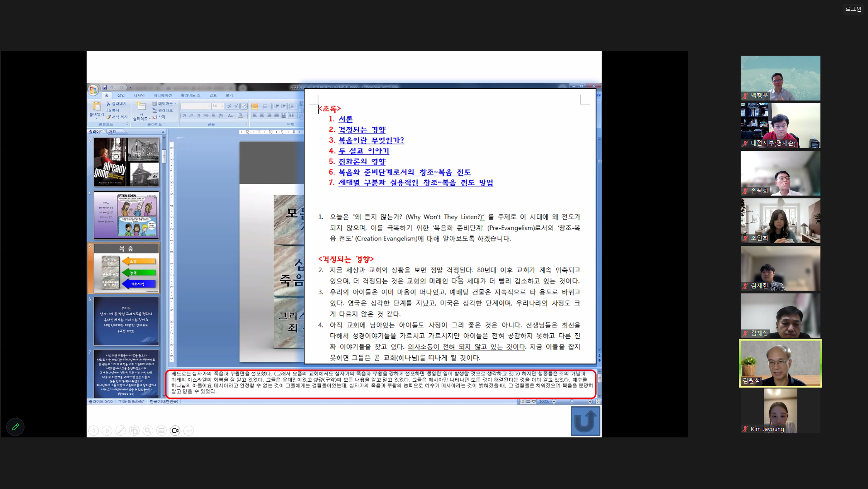The width and height of the screenshot is (868, 489).
Task: Toggle Align Text Left
Action: (255, 115)
